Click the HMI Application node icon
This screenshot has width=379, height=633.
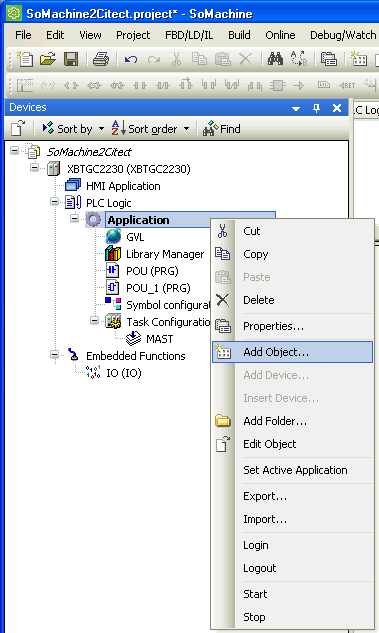pos(73,186)
